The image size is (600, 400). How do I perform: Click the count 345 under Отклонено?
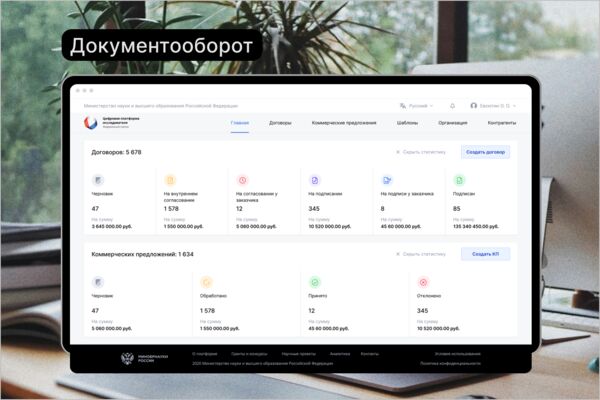point(422,310)
